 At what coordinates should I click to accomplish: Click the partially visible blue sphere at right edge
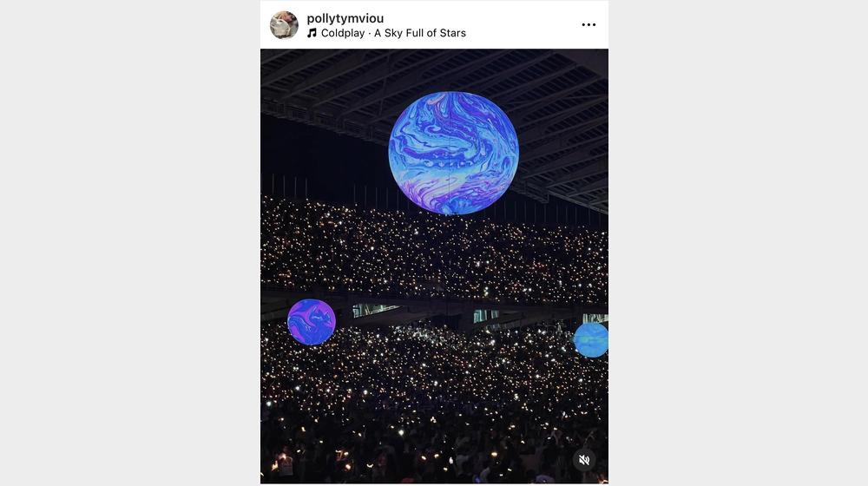coord(592,339)
